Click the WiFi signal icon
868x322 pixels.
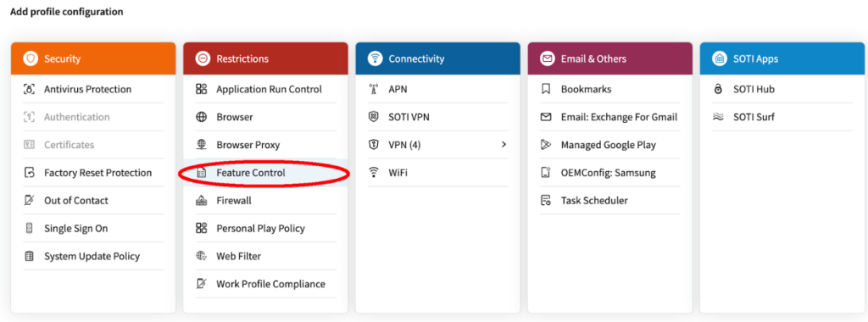point(374,173)
